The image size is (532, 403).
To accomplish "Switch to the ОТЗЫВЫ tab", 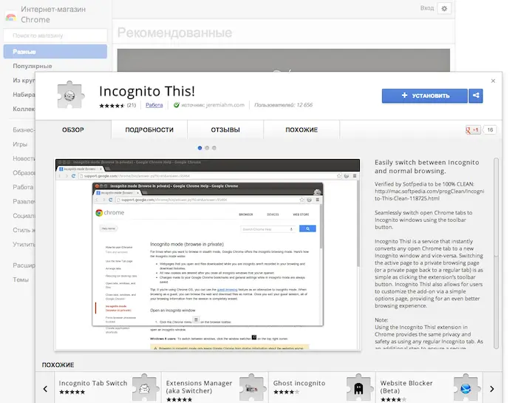I will click(x=225, y=129).
